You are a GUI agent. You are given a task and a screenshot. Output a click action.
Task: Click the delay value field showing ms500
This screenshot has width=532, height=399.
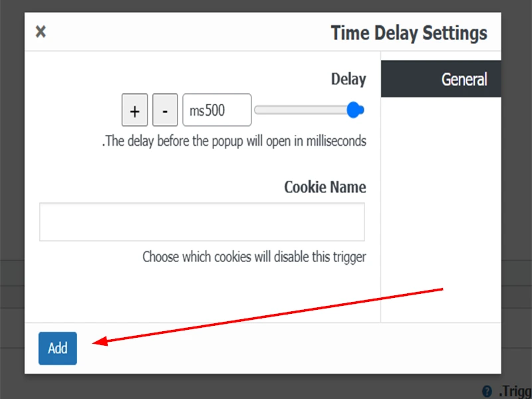tap(217, 110)
